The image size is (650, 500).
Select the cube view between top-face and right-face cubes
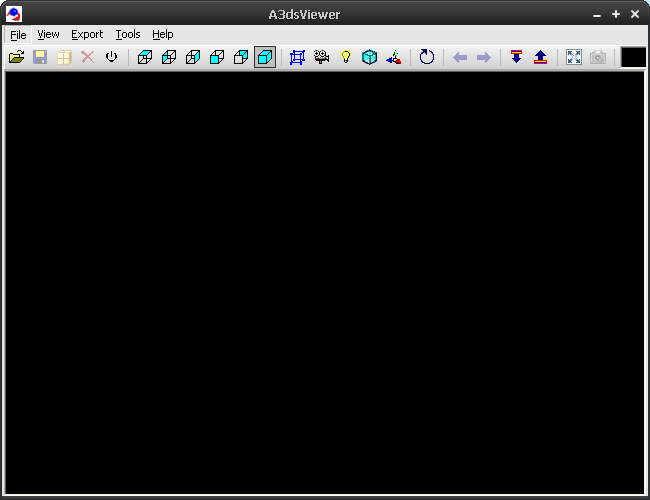click(x=169, y=57)
